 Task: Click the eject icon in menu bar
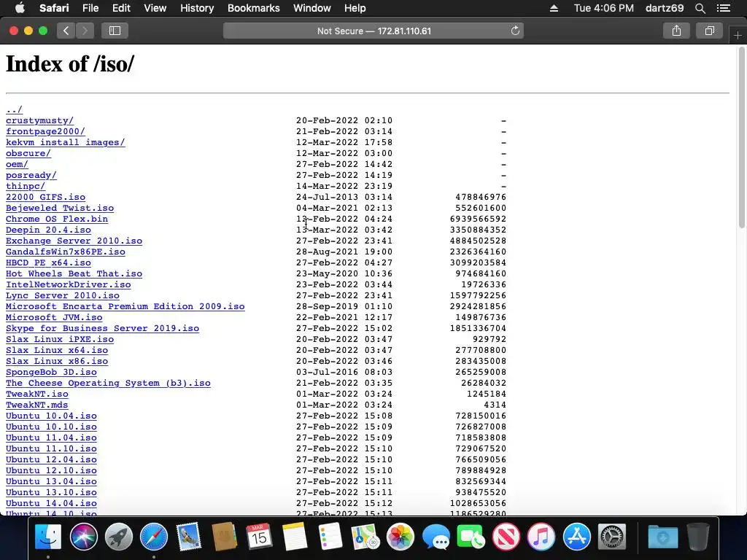pyautogui.click(x=554, y=8)
